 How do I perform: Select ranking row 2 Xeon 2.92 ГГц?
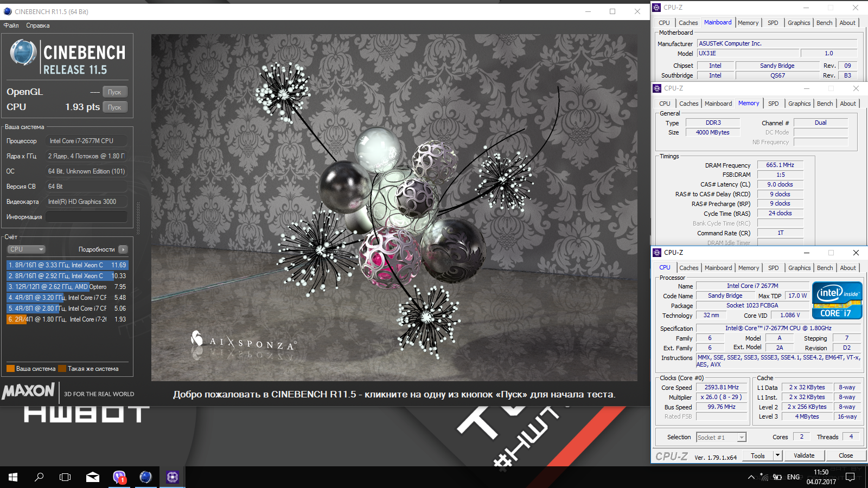(x=67, y=276)
